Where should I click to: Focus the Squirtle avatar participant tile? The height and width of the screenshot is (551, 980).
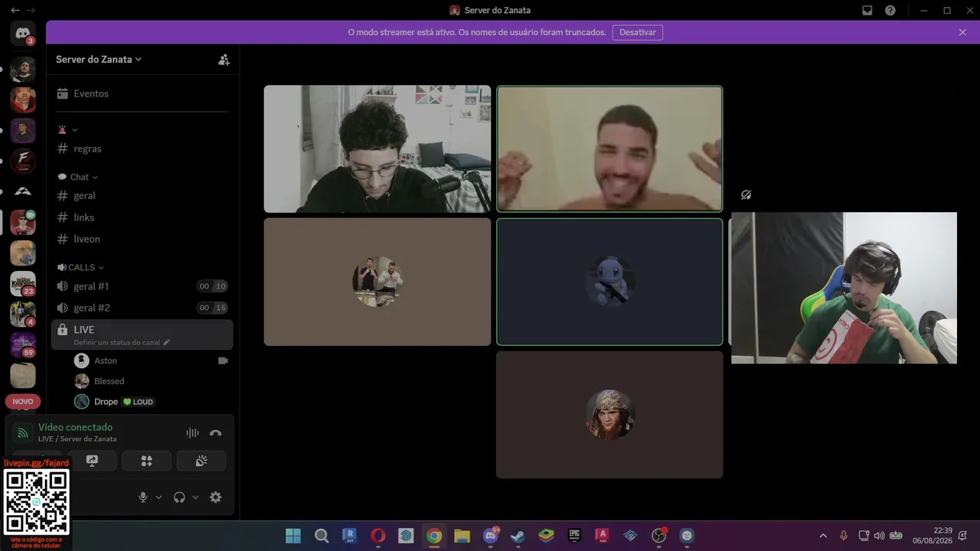(609, 282)
